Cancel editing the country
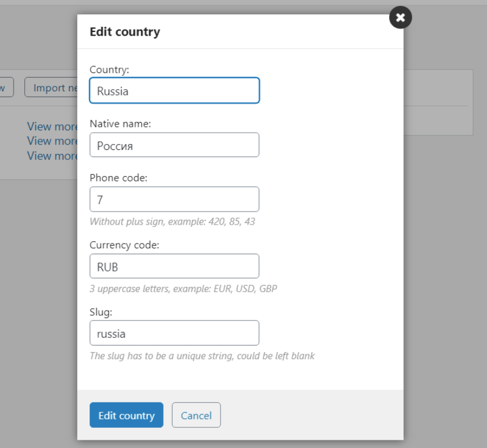The image size is (487, 448). 196,415
